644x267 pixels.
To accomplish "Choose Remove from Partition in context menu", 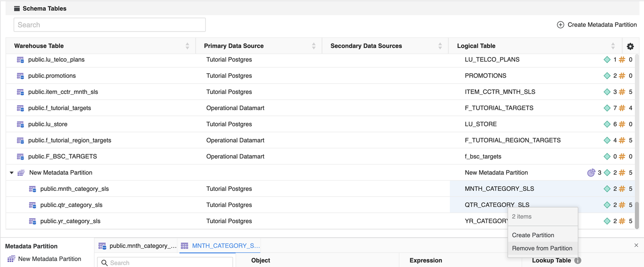I will point(542,248).
